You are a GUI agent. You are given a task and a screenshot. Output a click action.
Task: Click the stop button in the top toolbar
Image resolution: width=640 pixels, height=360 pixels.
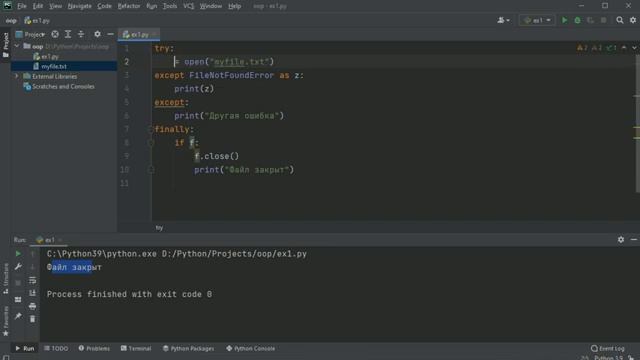pos(603,20)
